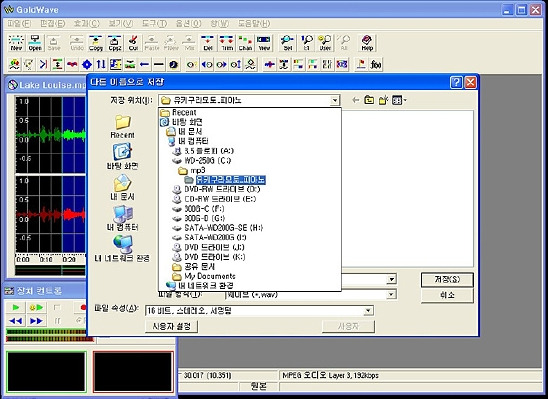Open the file type (*.wav) dropdown arrow
This screenshot has width=548, height=399.
[x=391, y=295]
